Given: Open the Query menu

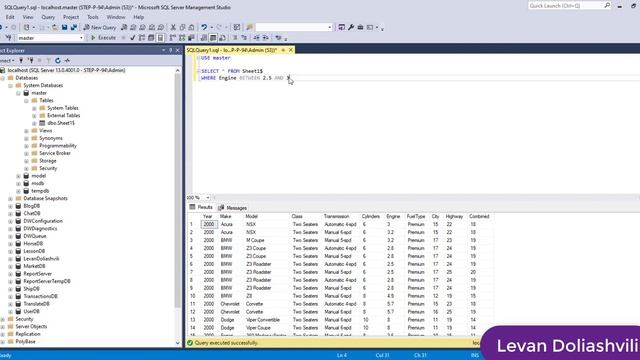Looking at the screenshot, I should click(x=48, y=17).
